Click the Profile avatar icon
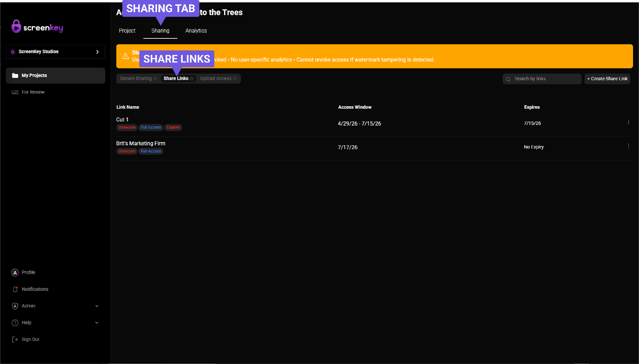This screenshot has height=364, width=639. tap(15, 273)
